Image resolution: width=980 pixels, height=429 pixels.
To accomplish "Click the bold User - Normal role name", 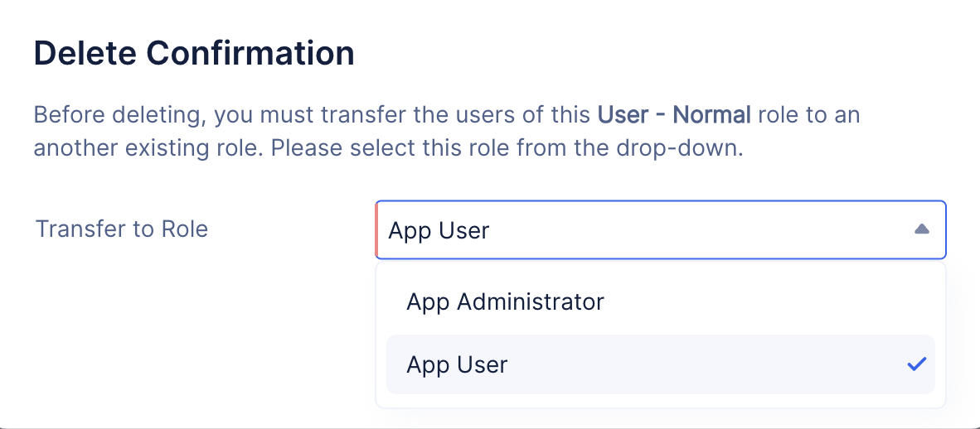I will click(674, 115).
